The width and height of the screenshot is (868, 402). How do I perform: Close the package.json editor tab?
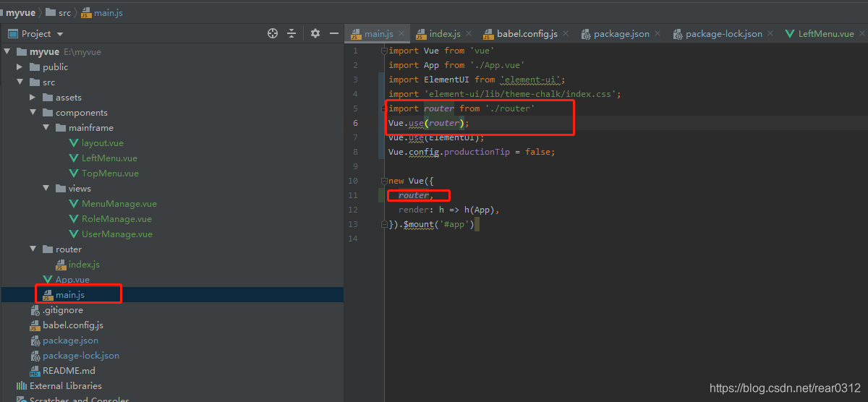(x=657, y=34)
